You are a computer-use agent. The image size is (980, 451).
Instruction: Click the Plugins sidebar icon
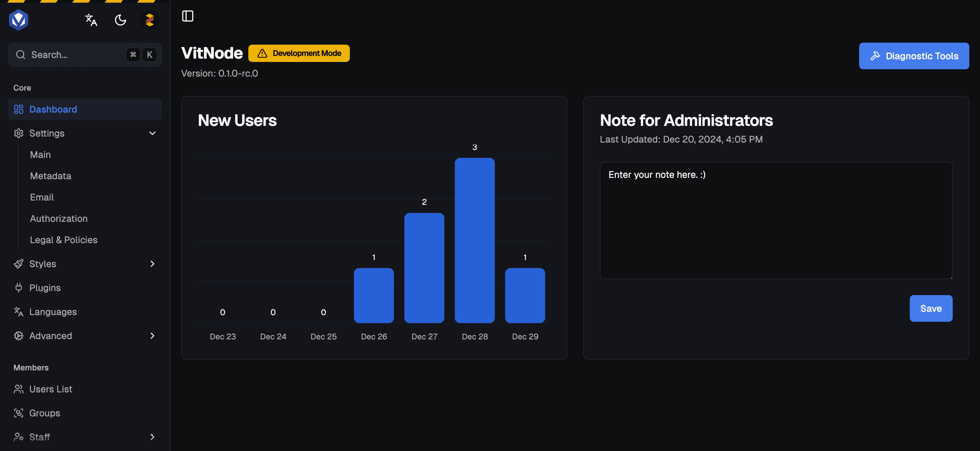pos(19,288)
